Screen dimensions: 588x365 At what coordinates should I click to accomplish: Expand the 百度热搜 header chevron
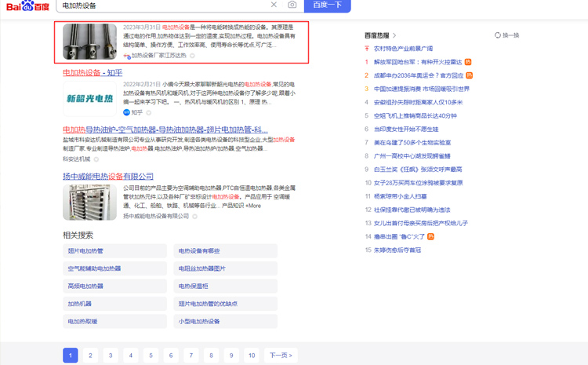394,35
